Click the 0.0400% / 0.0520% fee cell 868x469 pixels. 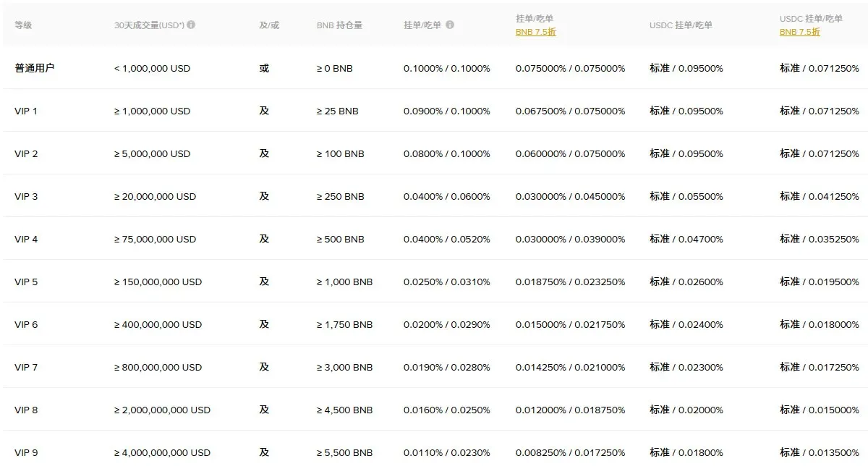(447, 239)
